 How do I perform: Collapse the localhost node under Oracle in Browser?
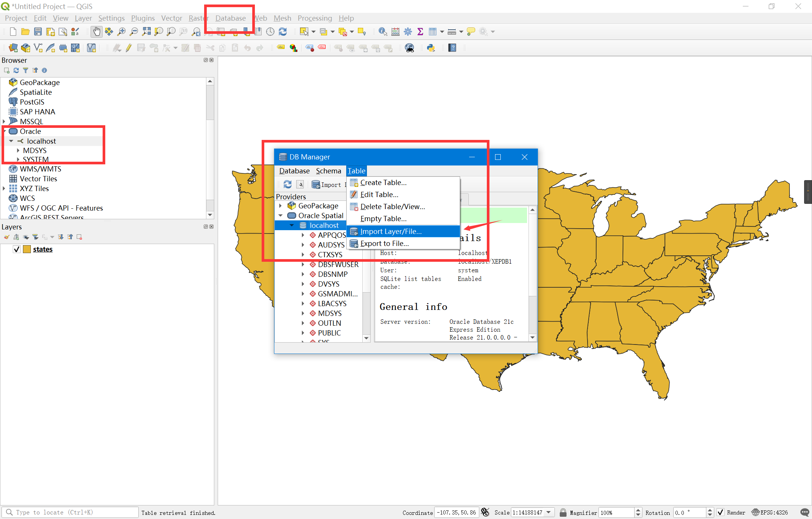point(11,141)
